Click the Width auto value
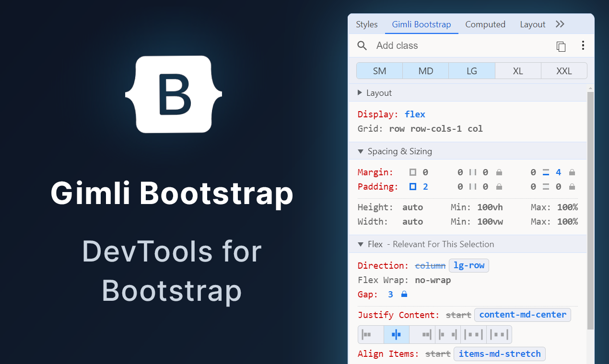Viewport: 609px width, 364px height. 412,222
